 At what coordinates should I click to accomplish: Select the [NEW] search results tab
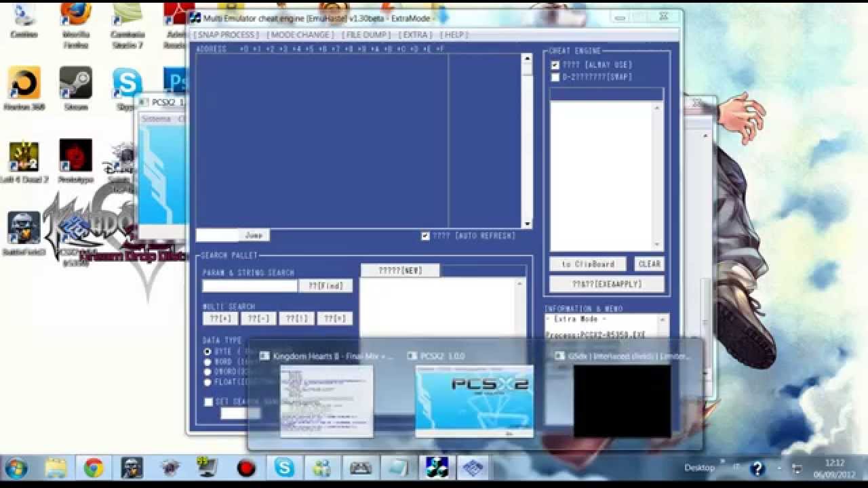[x=400, y=270]
